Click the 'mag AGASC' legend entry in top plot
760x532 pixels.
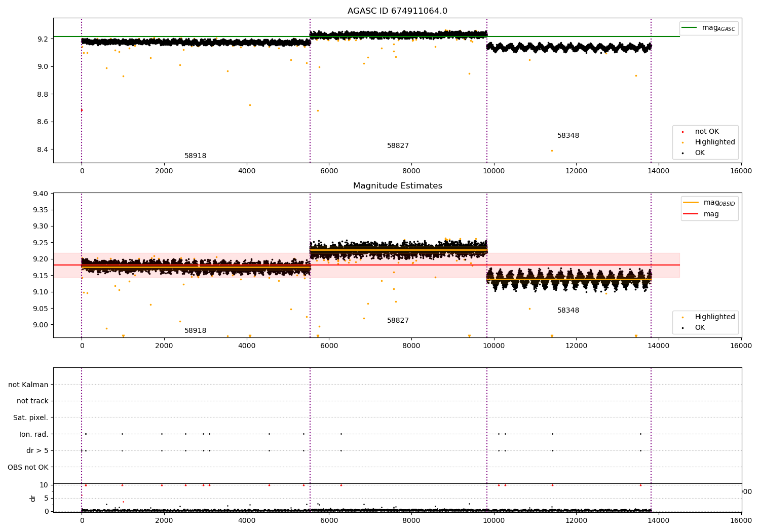709,28
